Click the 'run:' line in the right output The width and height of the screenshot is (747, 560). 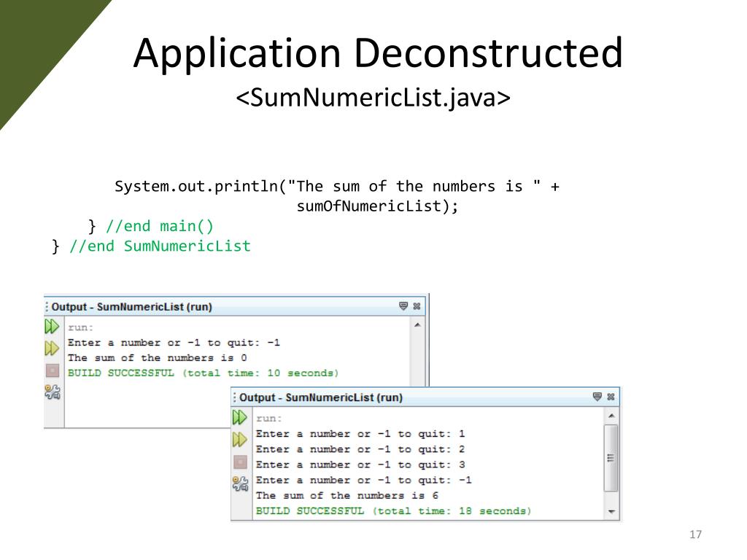coord(268,419)
